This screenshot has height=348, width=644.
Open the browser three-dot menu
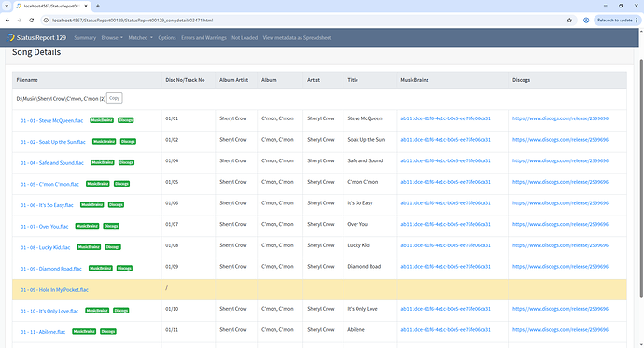pos(637,21)
